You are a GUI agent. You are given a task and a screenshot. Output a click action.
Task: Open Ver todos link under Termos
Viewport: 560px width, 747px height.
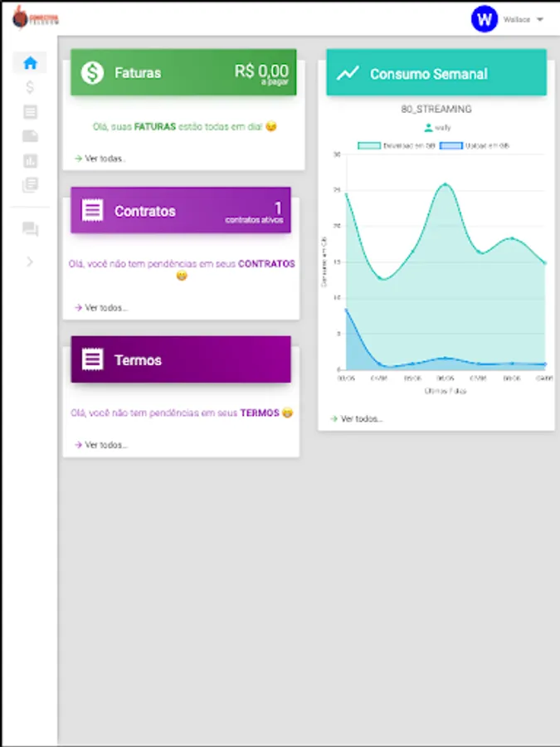pyautogui.click(x=101, y=445)
